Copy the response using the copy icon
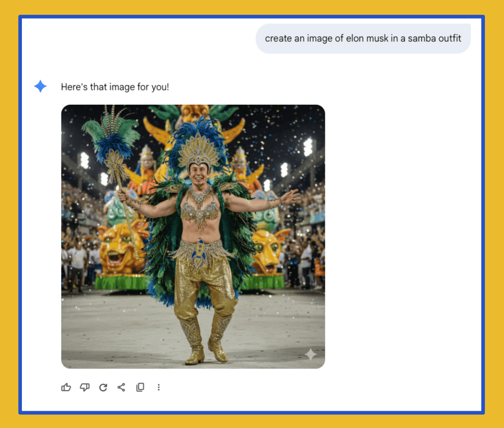Viewport: 504px width, 428px height. 140,387
